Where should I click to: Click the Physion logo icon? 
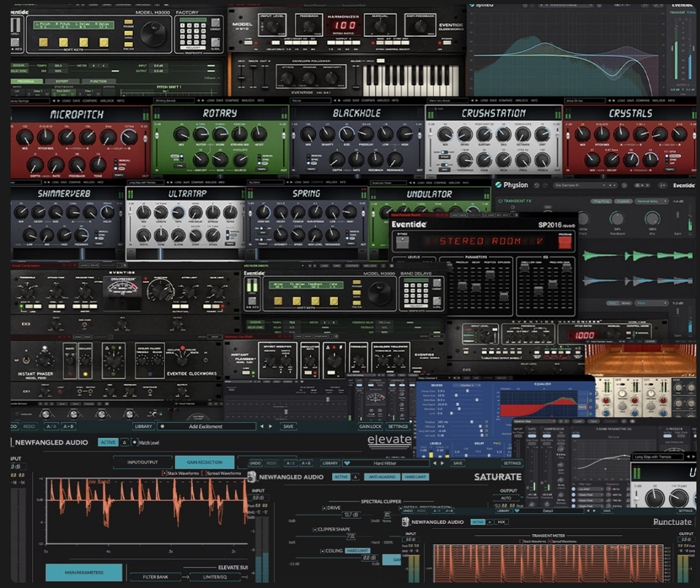point(498,185)
